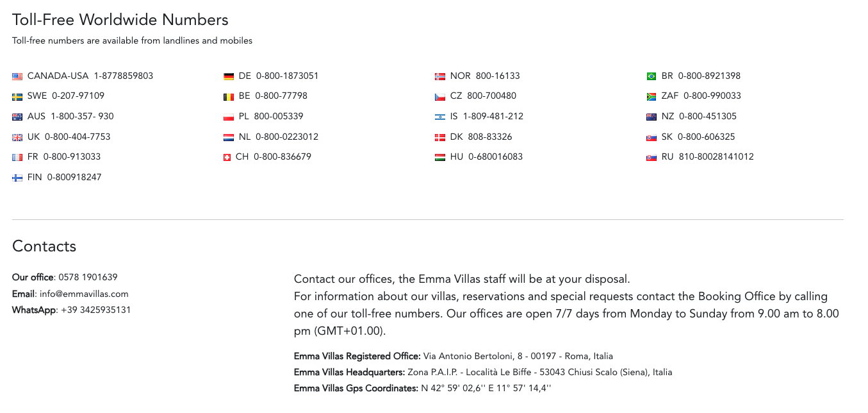Click the German flag next to DE

point(229,76)
